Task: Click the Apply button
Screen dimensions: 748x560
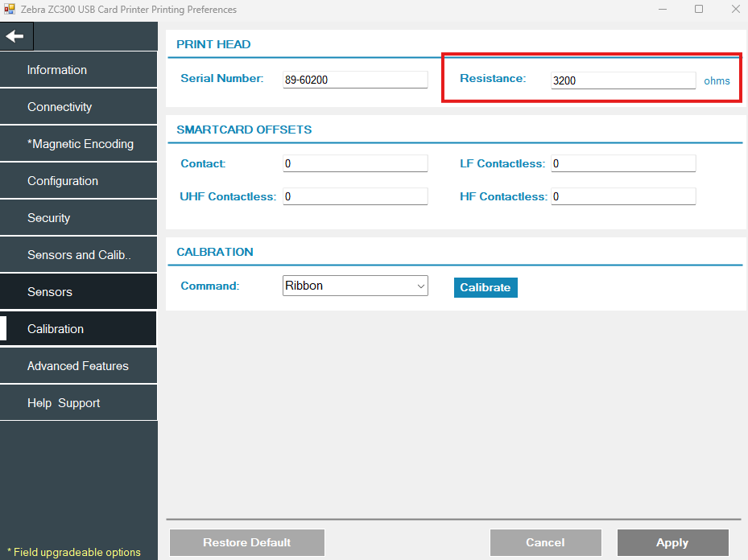Action: [x=672, y=542]
